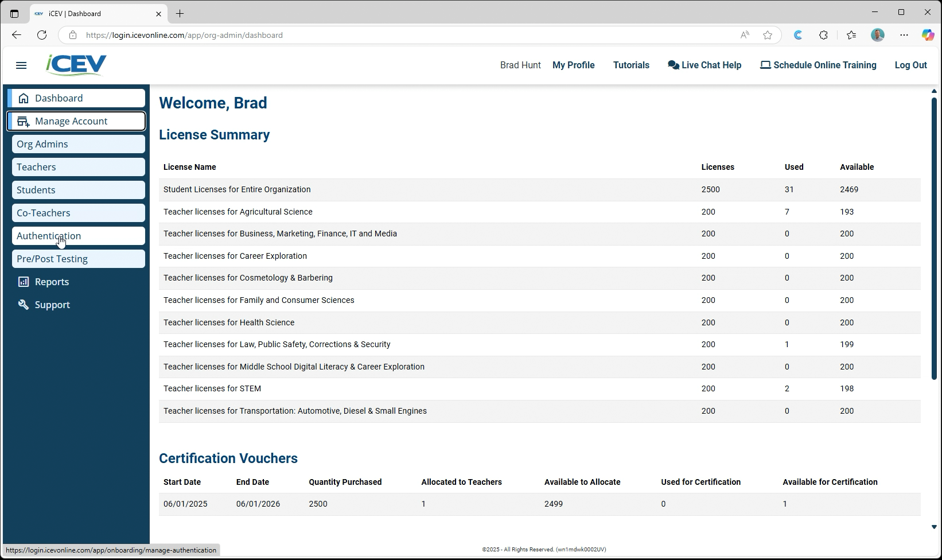Screen dimensions: 942x560
Task: Open Copilot from the browser toolbar
Action: [x=928, y=35]
